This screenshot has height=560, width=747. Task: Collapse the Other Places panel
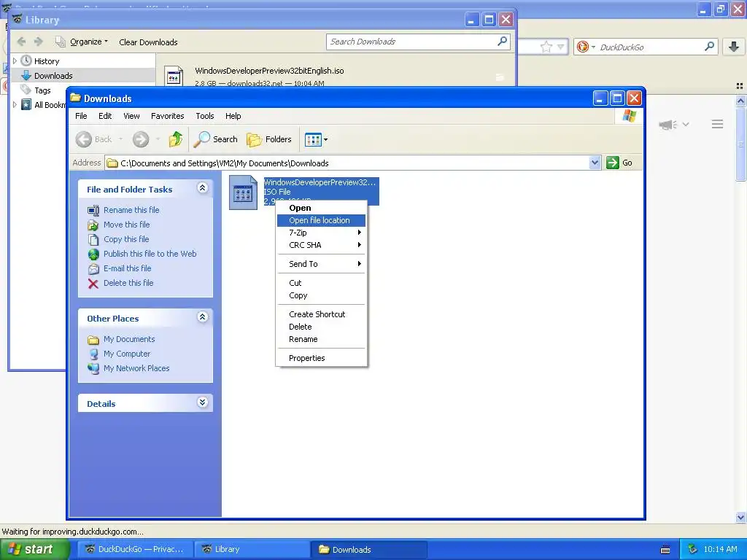click(x=203, y=316)
